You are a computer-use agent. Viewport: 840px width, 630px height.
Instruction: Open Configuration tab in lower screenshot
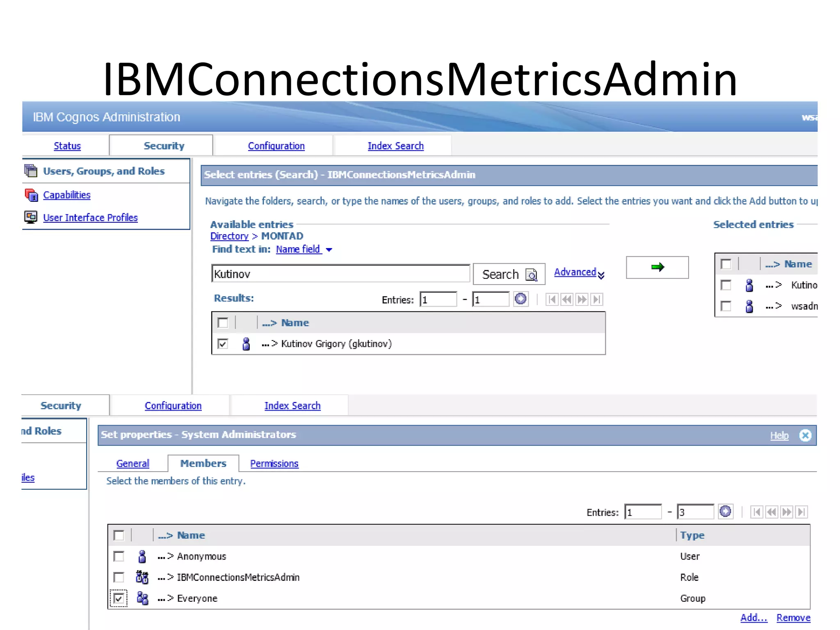pos(173,406)
